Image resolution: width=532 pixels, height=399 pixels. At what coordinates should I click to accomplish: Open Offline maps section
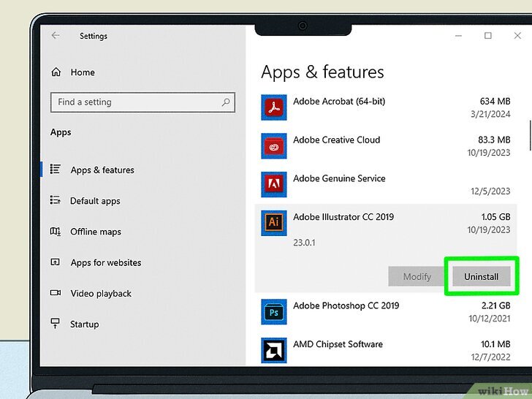tap(96, 232)
